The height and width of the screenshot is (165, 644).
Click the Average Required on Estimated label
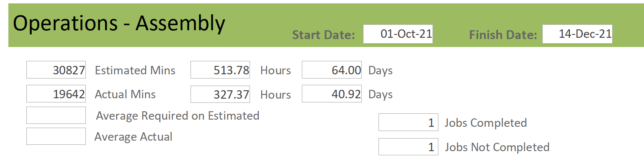(178, 116)
